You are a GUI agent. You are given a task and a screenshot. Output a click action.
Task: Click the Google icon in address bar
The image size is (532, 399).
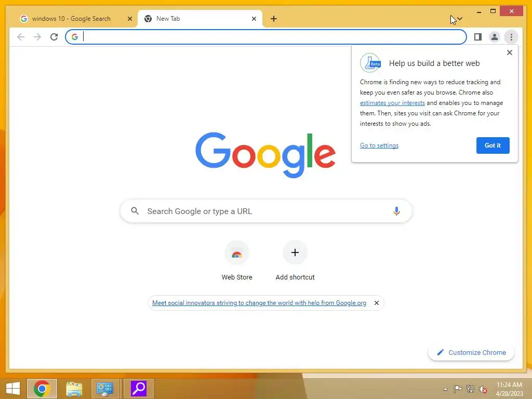(x=75, y=37)
